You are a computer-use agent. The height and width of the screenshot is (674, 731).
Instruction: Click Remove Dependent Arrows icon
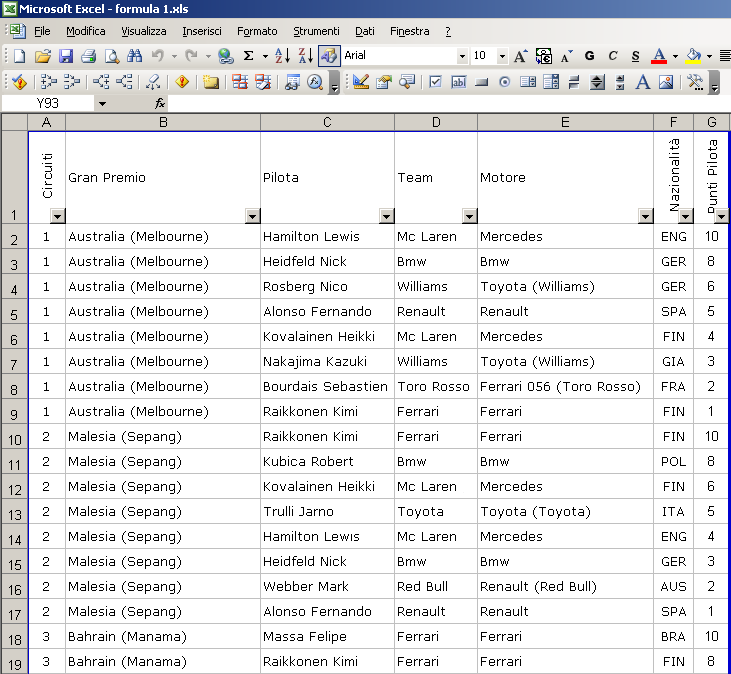(124, 83)
